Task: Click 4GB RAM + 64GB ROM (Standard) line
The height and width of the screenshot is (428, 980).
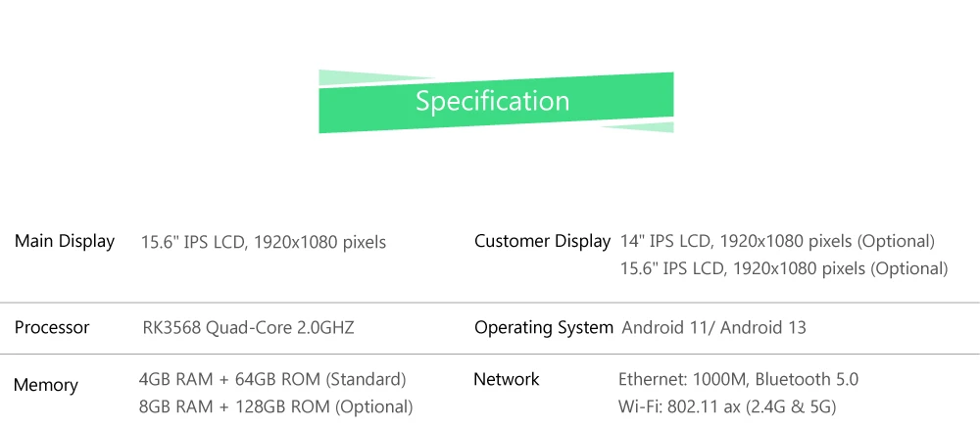Action: (x=272, y=379)
